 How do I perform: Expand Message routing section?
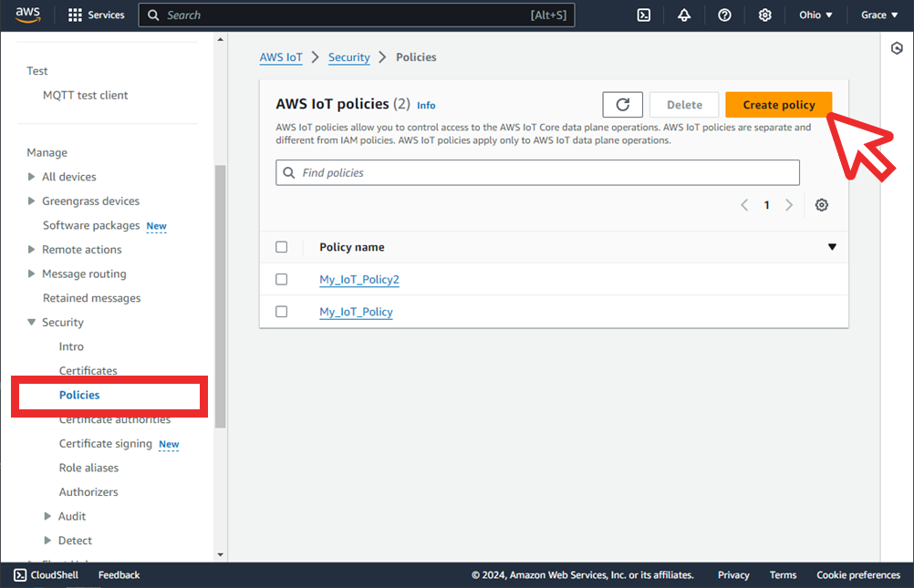[x=32, y=273]
